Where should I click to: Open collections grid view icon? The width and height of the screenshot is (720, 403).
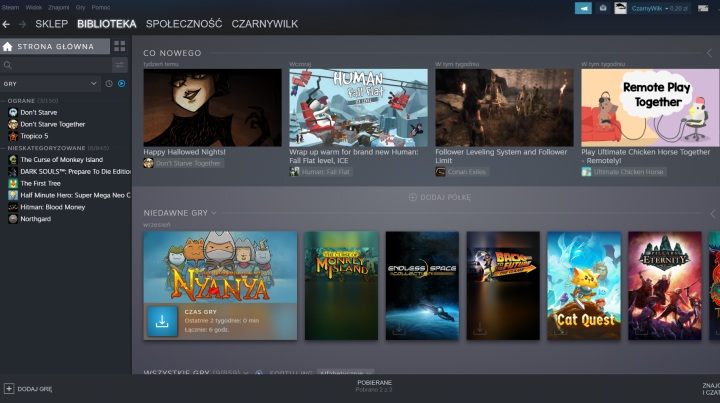119,46
